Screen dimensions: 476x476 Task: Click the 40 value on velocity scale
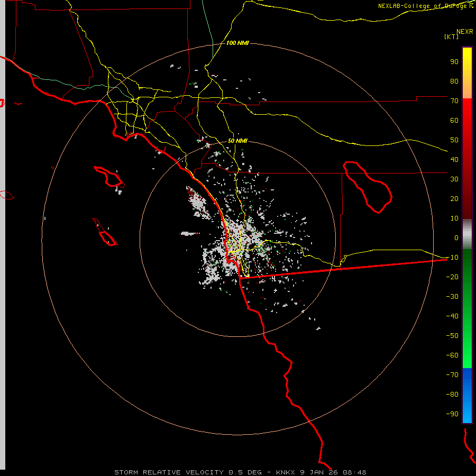click(x=454, y=159)
